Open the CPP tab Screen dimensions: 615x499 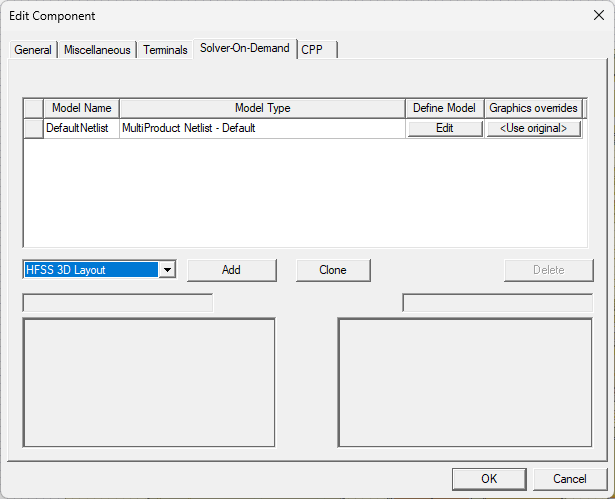coord(317,50)
